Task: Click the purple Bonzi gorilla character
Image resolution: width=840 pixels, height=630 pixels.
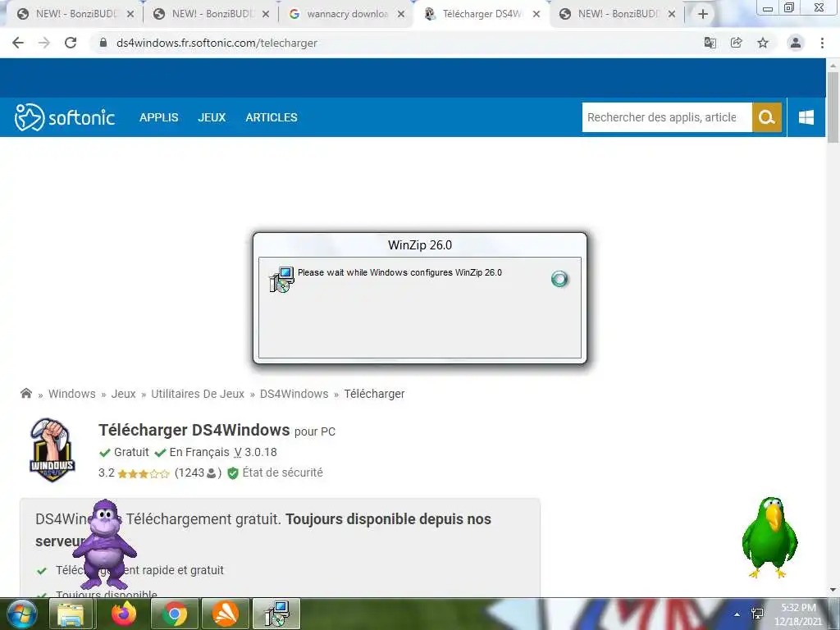Action: 104,544
